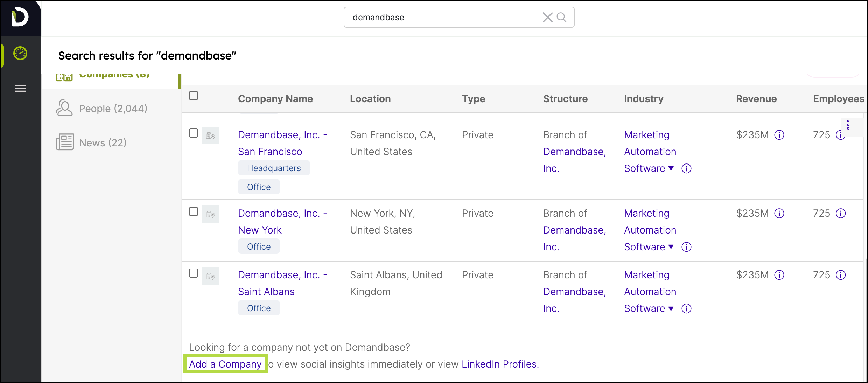Click employees info icon in San Francisco row
This screenshot has width=868, height=383.
(840, 135)
